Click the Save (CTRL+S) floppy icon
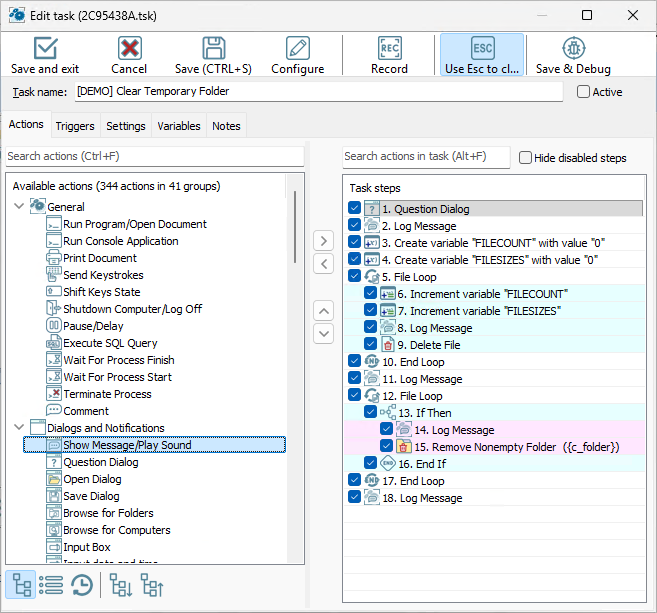657x613 pixels. pyautogui.click(x=214, y=48)
